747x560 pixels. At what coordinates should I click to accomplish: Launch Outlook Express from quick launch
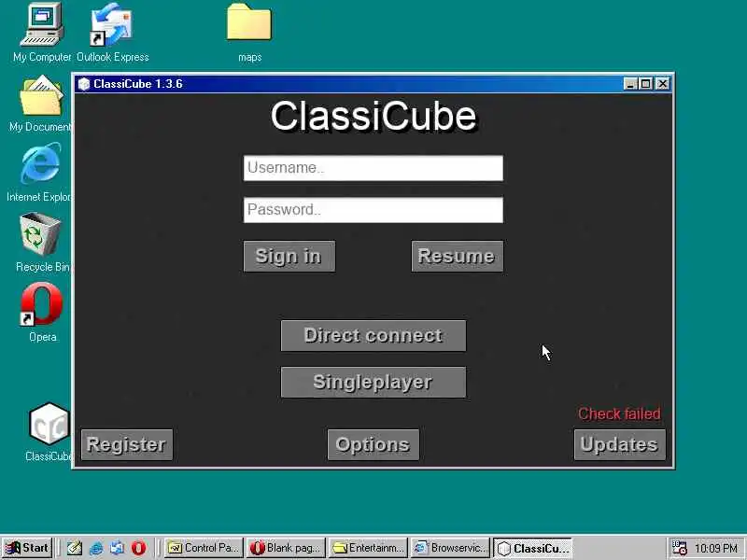[118, 548]
